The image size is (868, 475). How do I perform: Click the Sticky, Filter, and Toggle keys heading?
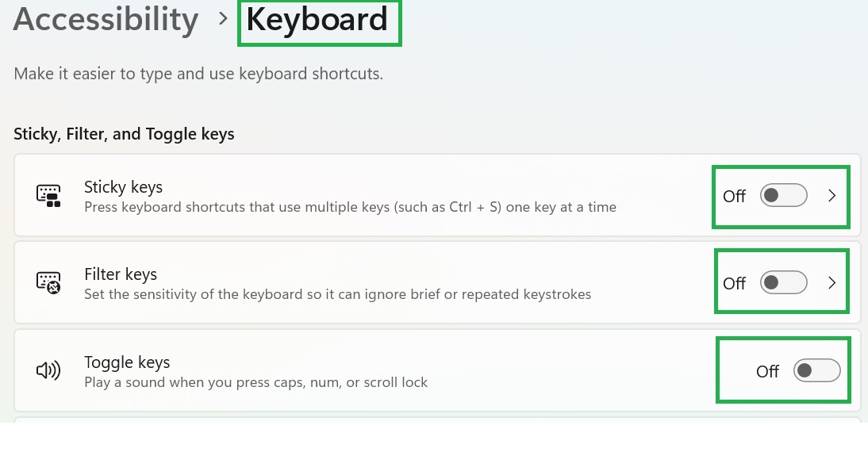tap(124, 133)
